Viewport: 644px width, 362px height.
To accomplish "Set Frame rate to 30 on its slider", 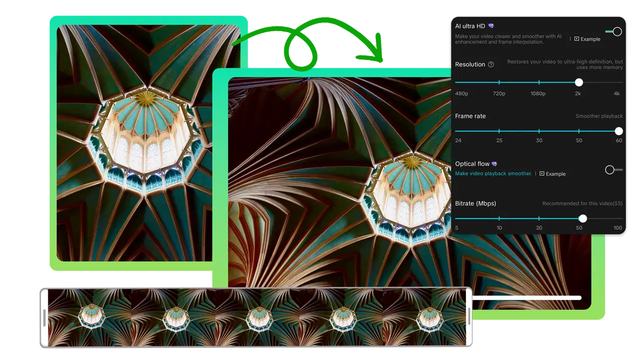I will tap(539, 131).
